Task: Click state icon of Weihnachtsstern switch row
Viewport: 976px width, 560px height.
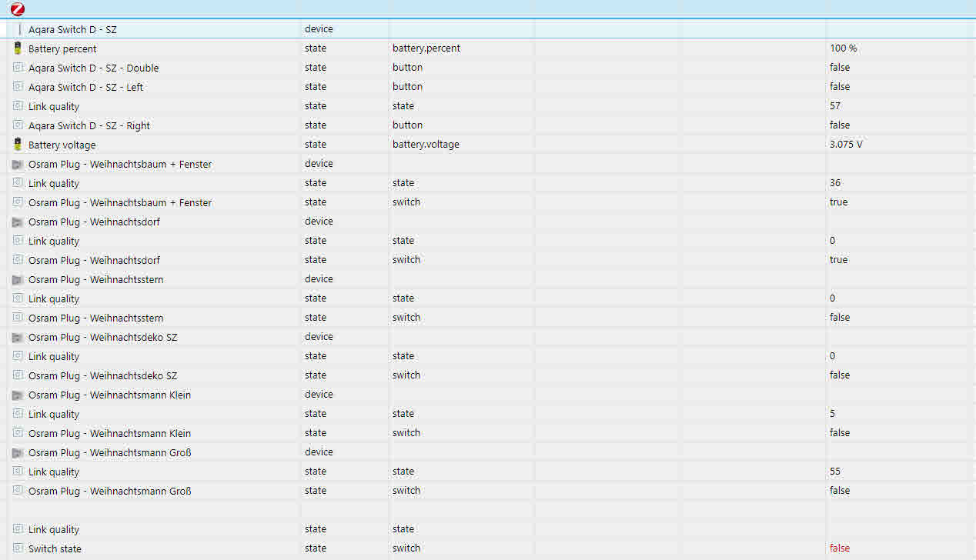Action: tap(18, 318)
